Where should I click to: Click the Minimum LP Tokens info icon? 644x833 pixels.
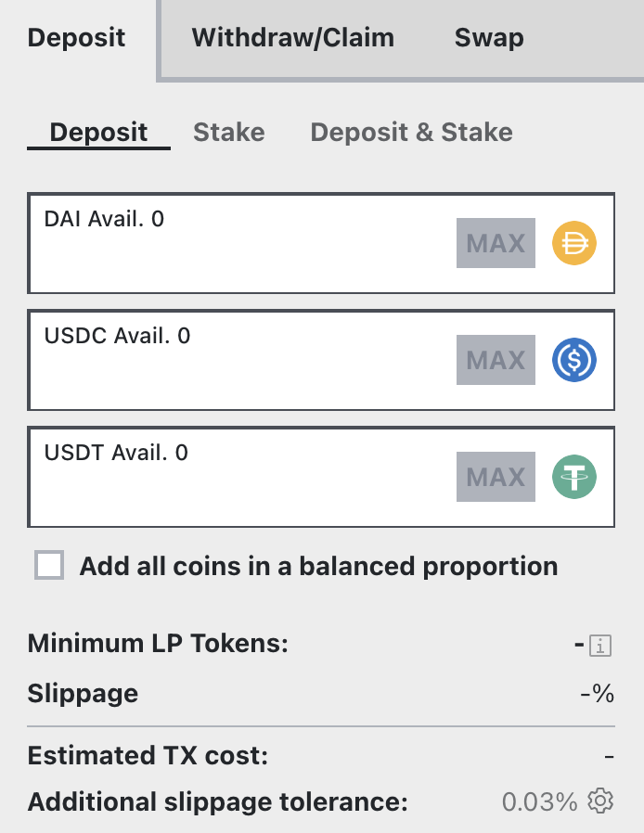coord(602,646)
